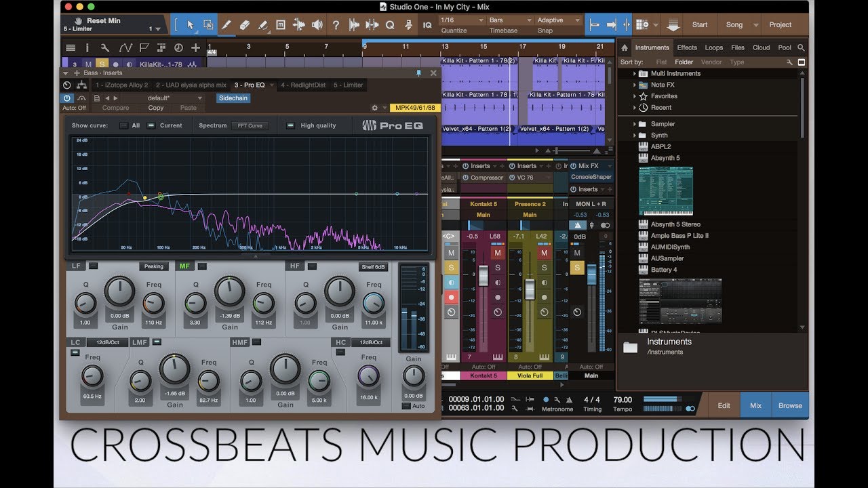The width and height of the screenshot is (868, 488).
Task: Click the Abeynth 5 plugin thumbnail preview
Action: [x=666, y=192]
